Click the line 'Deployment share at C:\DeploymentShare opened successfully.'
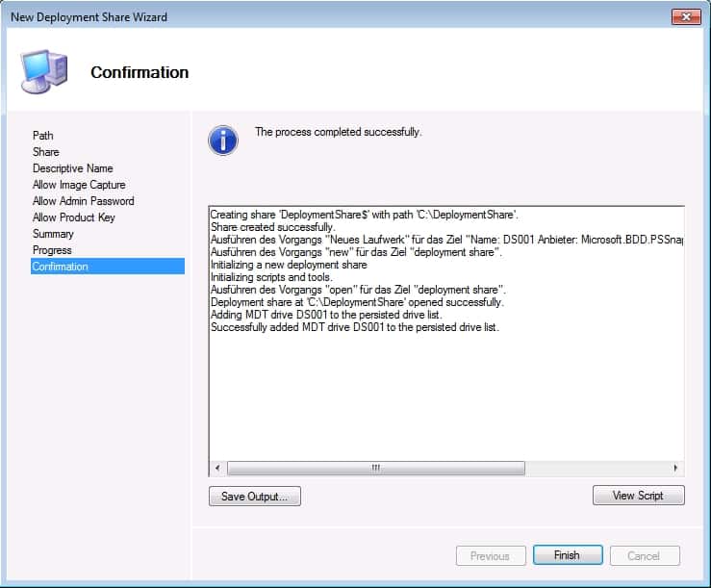The width and height of the screenshot is (711, 588). tap(357, 302)
